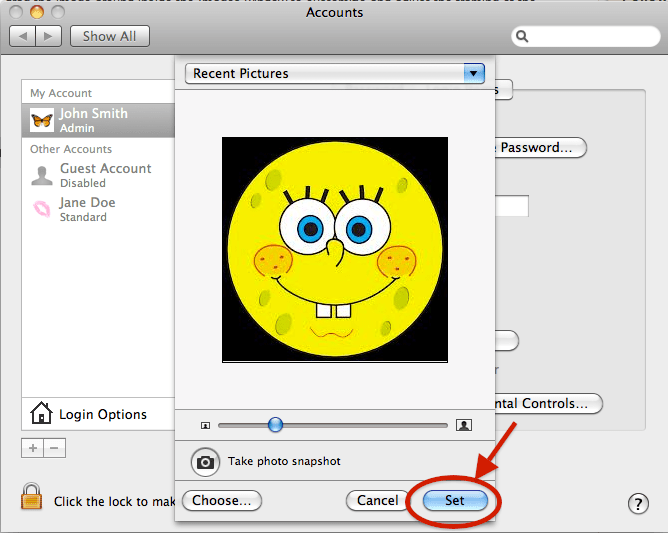Click the SpongeBob picture preview
668x533 pixels.
(335, 250)
